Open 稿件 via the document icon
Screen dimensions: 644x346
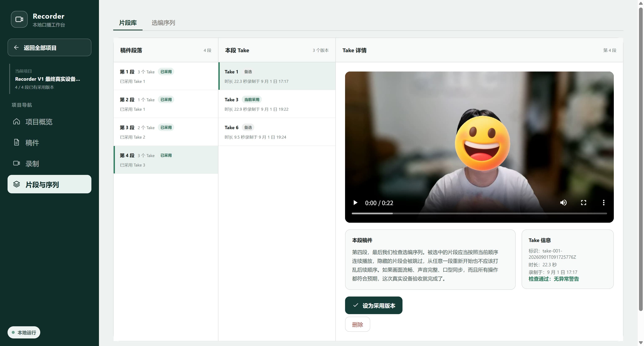[x=17, y=142]
